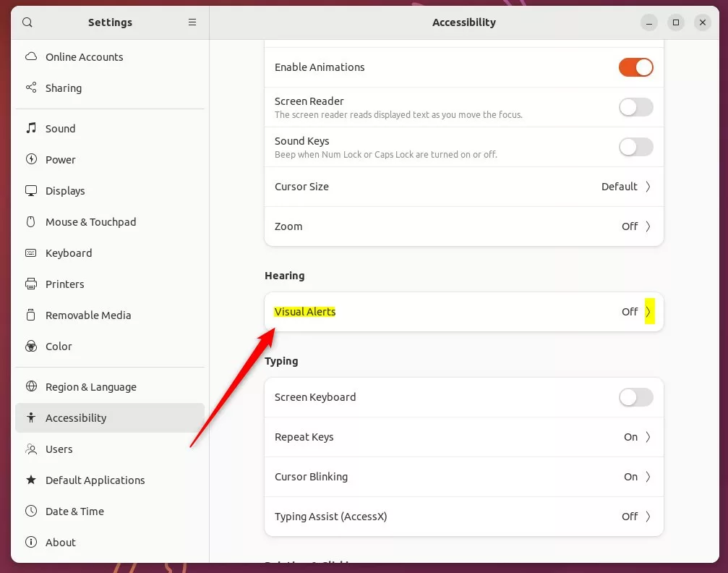The width and height of the screenshot is (728, 573).
Task: Click the Online Accounts cloud icon
Action: [31, 56]
